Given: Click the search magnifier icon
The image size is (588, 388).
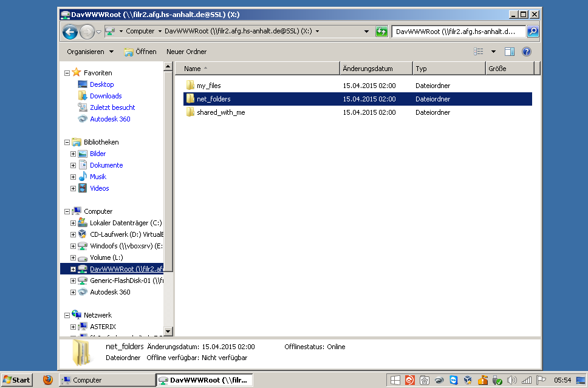Looking at the screenshot, I should click(x=532, y=32).
